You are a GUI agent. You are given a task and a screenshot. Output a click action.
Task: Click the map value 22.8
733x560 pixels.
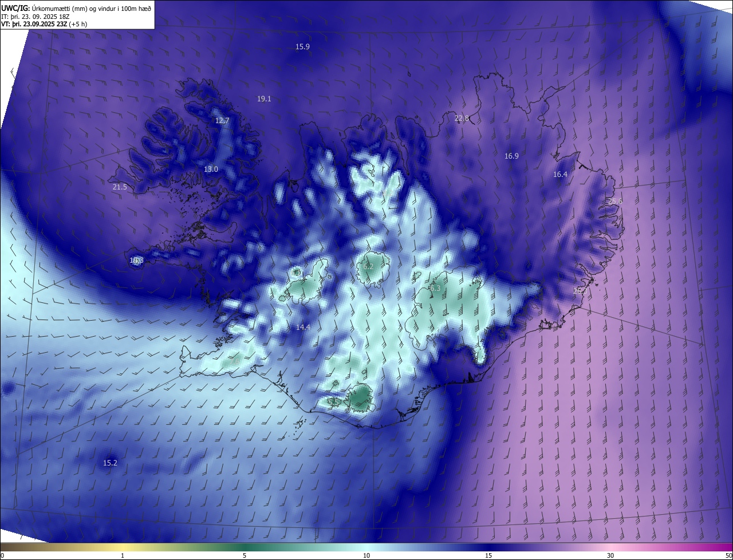(x=462, y=119)
